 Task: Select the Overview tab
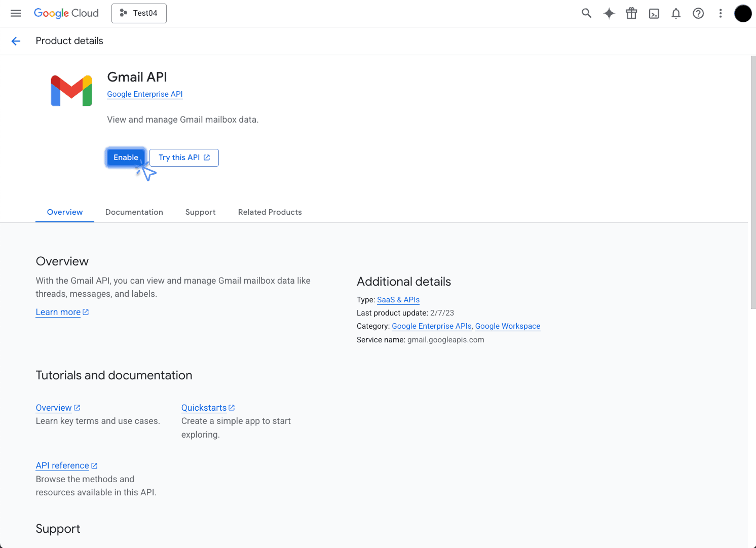pyautogui.click(x=65, y=212)
